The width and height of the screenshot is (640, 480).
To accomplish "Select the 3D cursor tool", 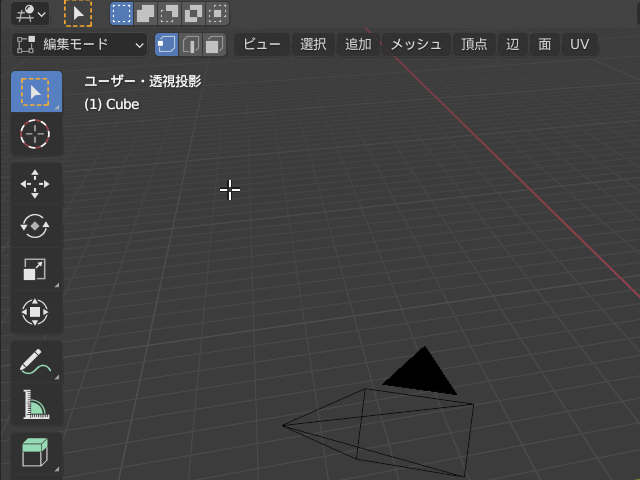I will tap(36, 134).
